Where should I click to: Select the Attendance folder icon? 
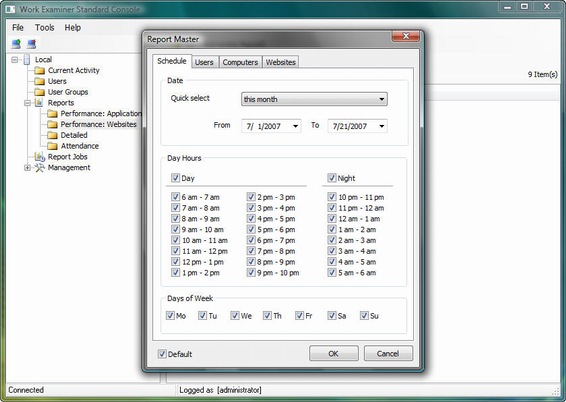click(52, 146)
